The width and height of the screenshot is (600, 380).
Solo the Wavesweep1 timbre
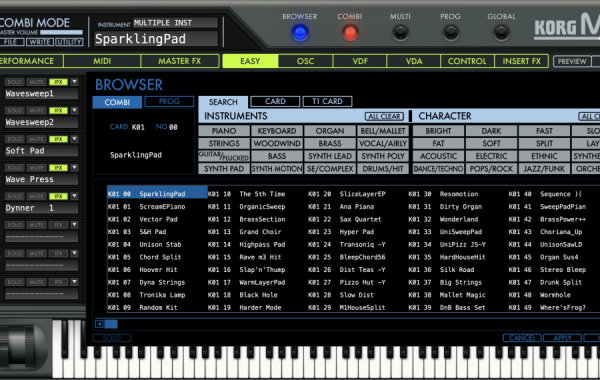click(15, 82)
